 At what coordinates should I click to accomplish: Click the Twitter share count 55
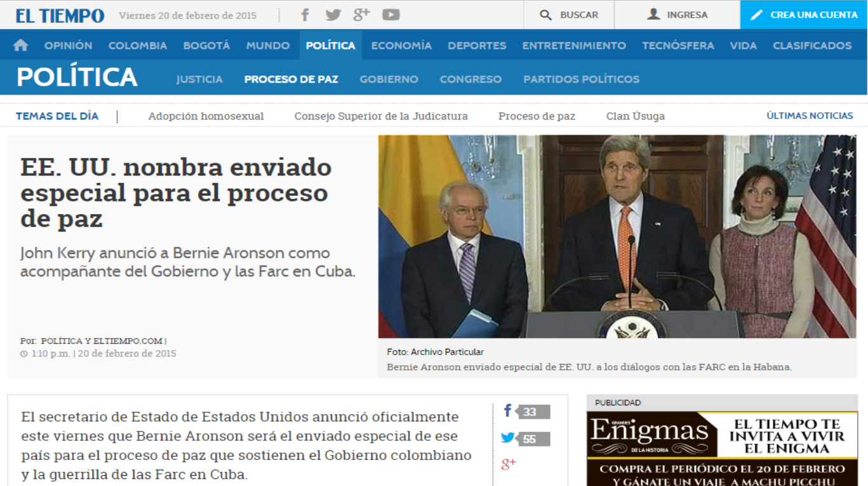point(533,439)
